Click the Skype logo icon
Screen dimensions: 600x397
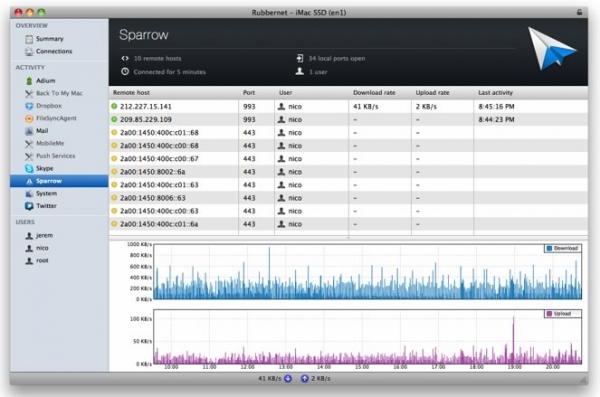pos(29,168)
